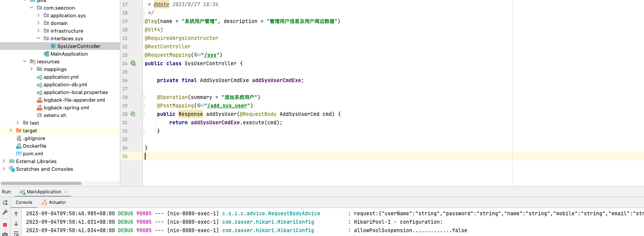Close the MainApplication run tab
644x236 pixels.
66,192
